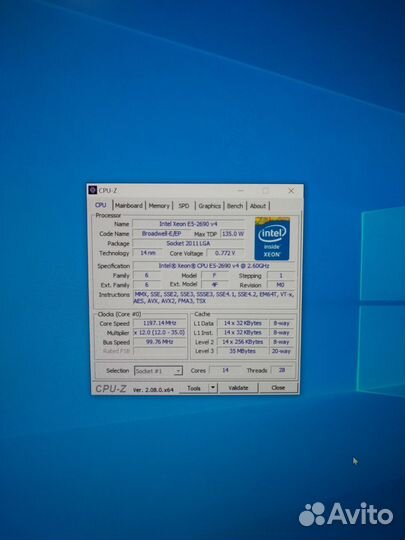Click the Validate button
The image size is (405, 540).
pyautogui.click(x=238, y=388)
